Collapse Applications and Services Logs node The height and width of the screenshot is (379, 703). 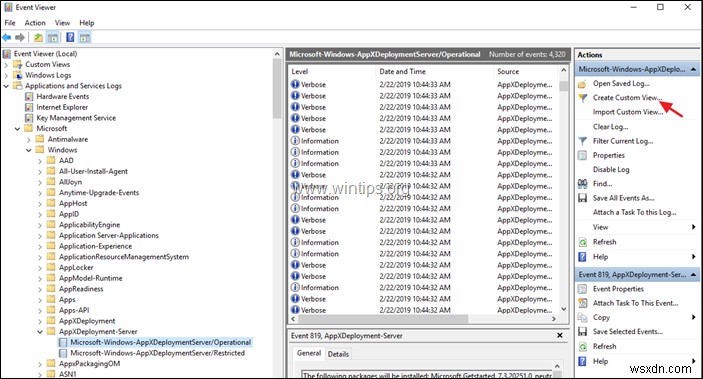[6, 86]
